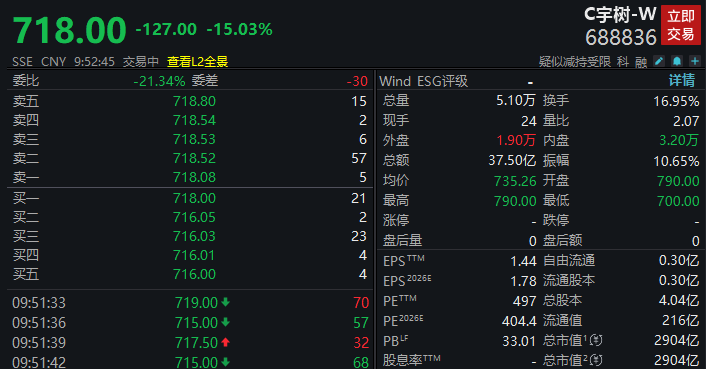Click the 09:51:36 tick trade row
Viewport: 706px width, 369px height.
tap(190, 323)
